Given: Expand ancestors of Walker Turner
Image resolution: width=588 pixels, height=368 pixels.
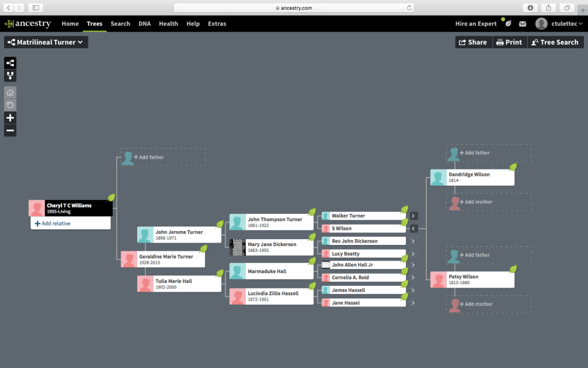Looking at the screenshot, I should (413, 216).
